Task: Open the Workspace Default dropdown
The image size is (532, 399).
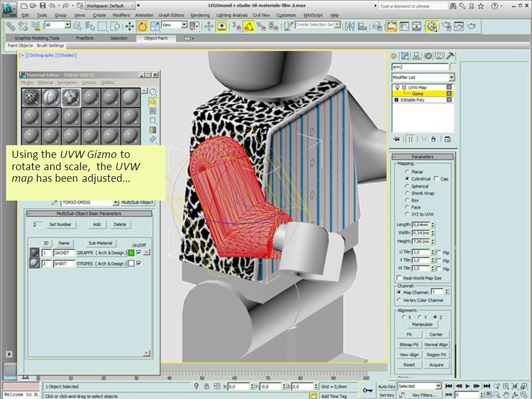Action: [132, 6]
